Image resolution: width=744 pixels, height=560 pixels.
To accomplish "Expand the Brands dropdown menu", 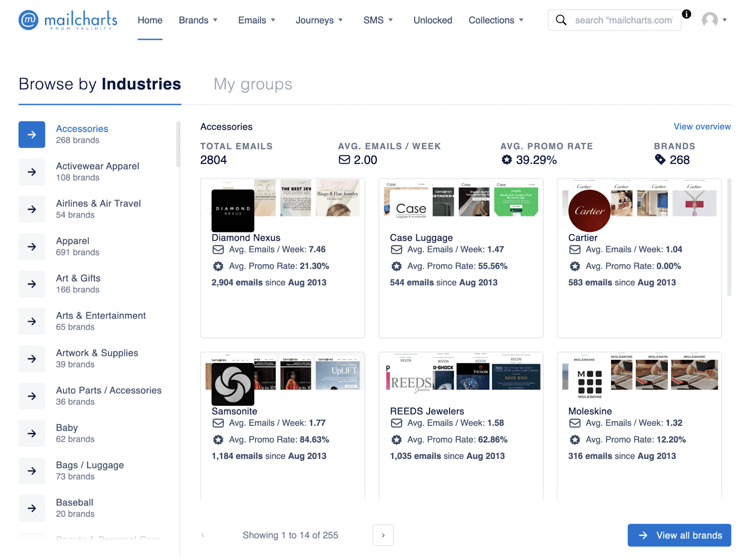I will (x=198, y=20).
